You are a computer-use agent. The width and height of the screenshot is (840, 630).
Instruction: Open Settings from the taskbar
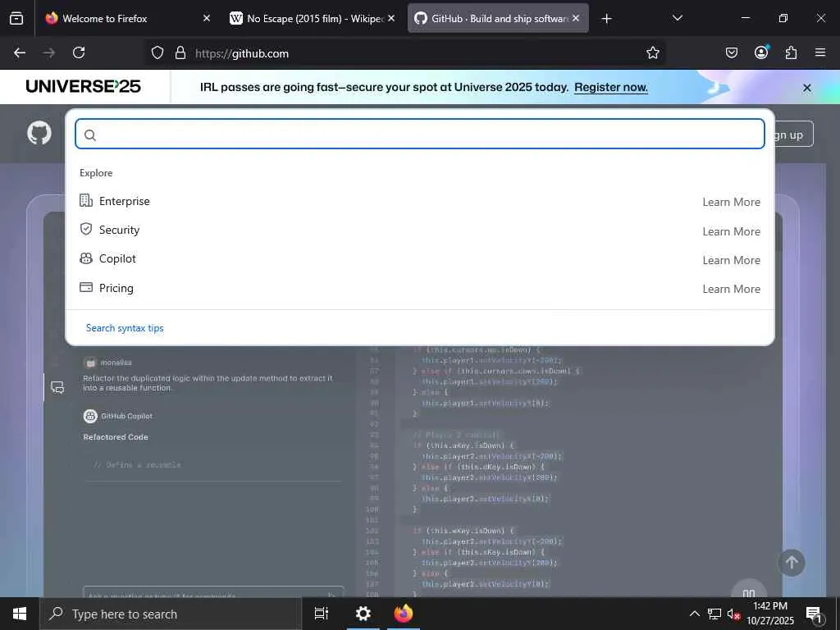point(363,614)
